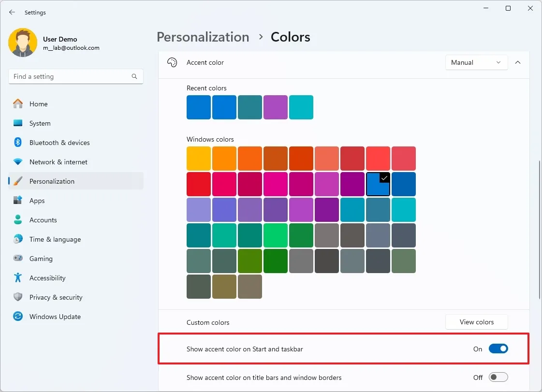Click the Personalization breadcrumb link
The width and height of the screenshot is (542, 392).
pyautogui.click(x=203, y=37)
